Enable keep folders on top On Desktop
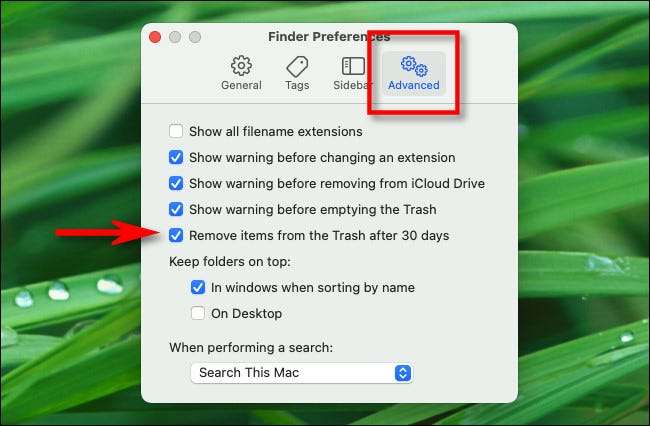This screenshot has height=426, width=650. coord(198,313)
